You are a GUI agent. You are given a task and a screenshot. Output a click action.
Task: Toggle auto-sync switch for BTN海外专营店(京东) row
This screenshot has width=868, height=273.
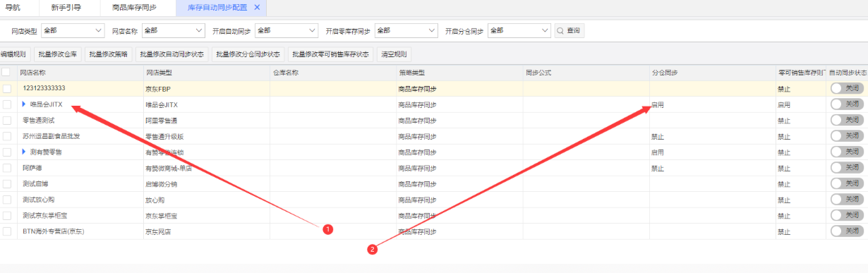[847, 231]
